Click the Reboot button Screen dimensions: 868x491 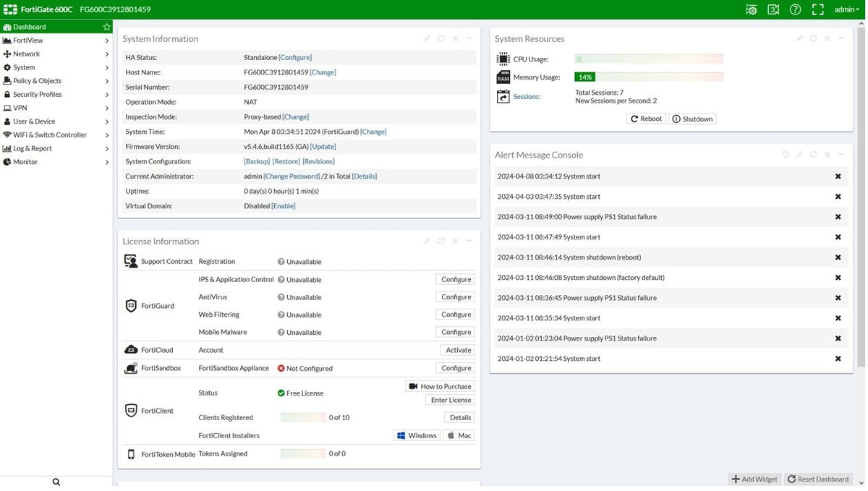click(x=646, y=119)
